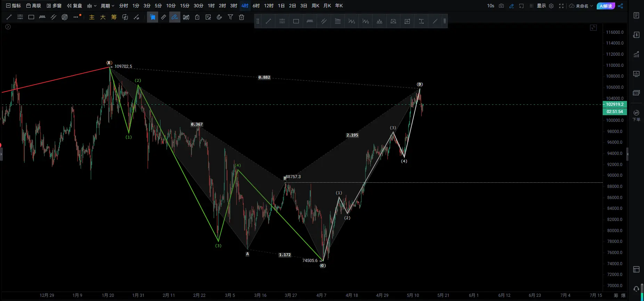Open the 多窗 multi-window layout

54,6
